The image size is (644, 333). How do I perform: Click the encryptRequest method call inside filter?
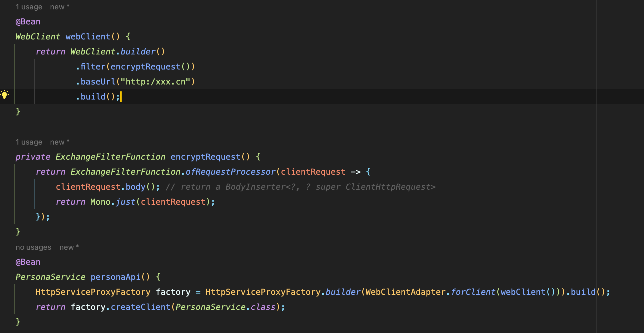point(145,66)
